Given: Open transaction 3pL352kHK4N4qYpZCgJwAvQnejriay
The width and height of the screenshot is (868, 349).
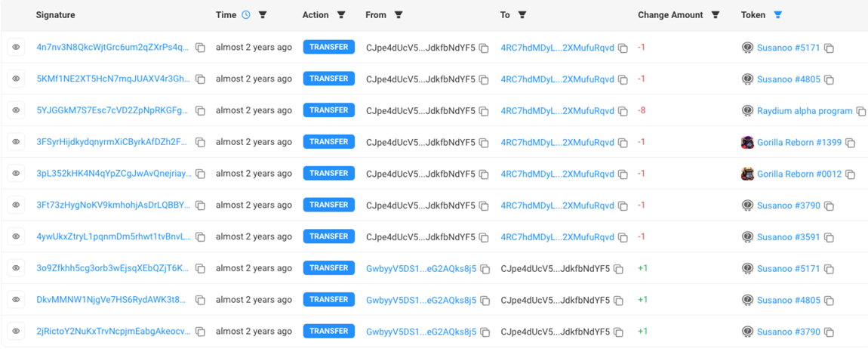Looking at the screenshot, I should pos(113,174).
